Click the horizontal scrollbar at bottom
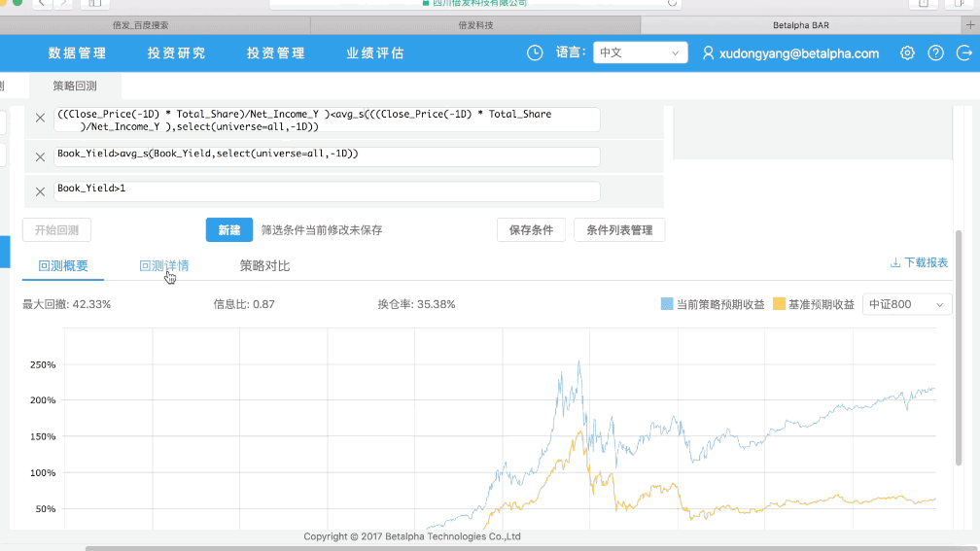 click(531, 548)
